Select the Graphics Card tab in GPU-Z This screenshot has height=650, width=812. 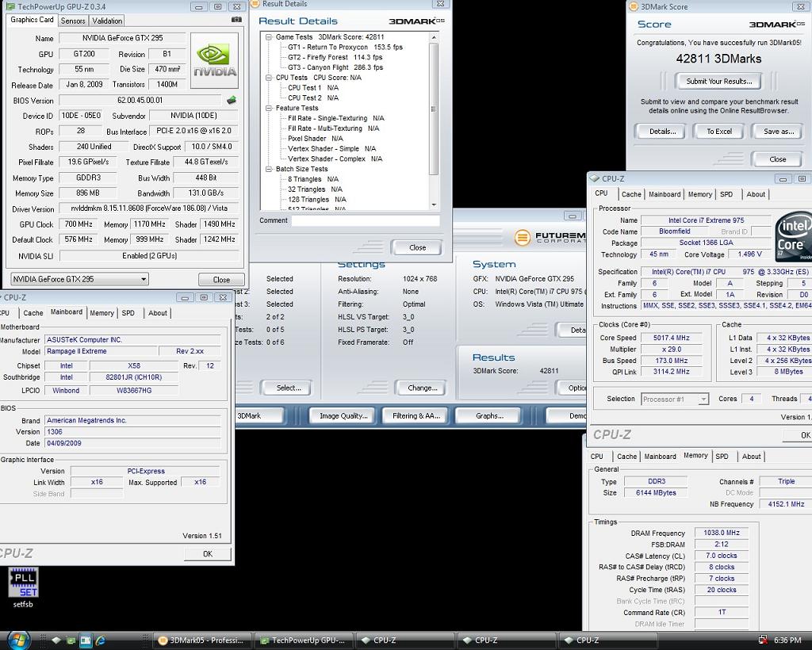pos(32,20)
